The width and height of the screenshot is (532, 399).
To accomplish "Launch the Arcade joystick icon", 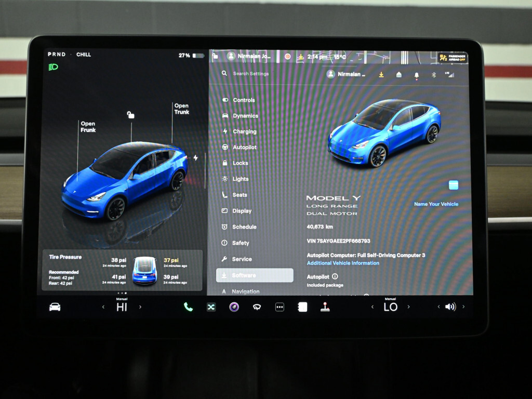I will pyautogui.click(x=325, y=307).
